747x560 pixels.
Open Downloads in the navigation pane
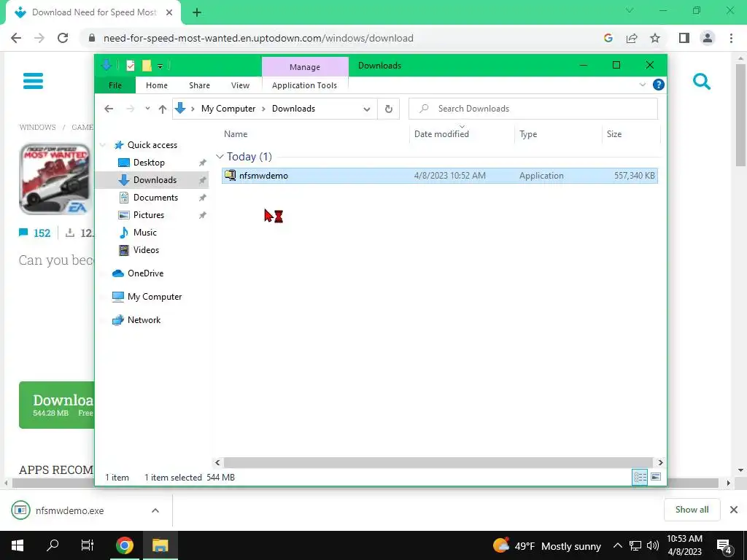point(155,180)
